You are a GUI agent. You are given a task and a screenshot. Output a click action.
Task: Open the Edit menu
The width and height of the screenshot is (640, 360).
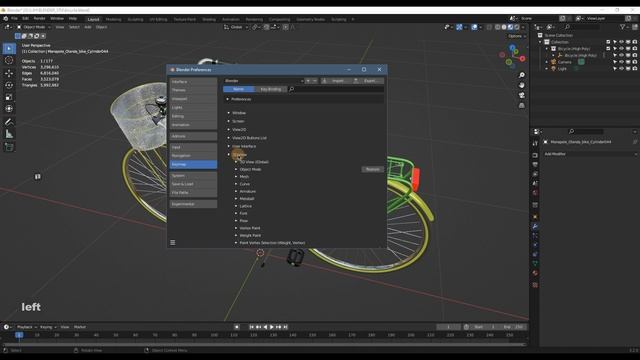(x=25, y=19)
